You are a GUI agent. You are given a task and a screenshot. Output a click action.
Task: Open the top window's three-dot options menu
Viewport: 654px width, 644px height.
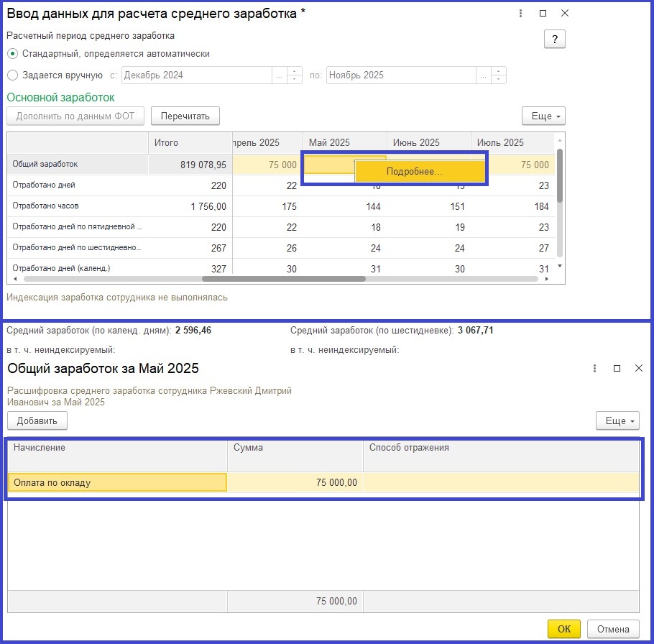[x=520, y=14]
